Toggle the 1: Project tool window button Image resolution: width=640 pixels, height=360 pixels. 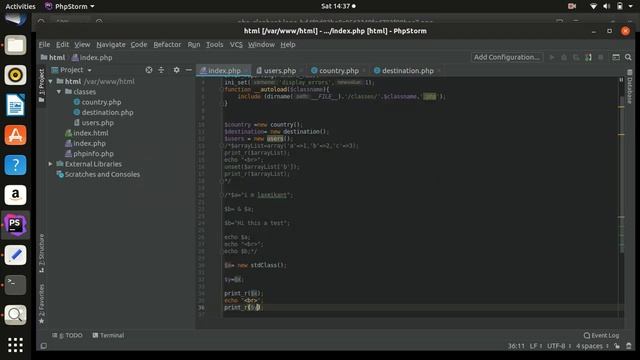(x=42, y=85)
